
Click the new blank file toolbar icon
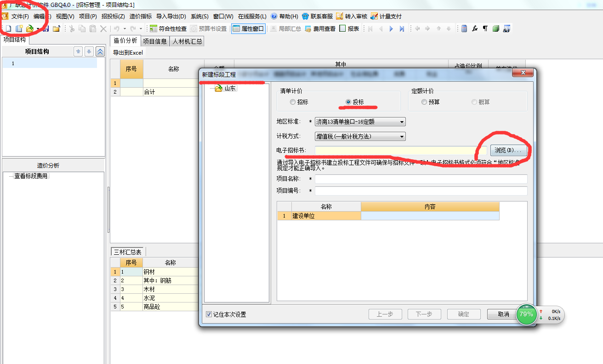coord(8,29)
